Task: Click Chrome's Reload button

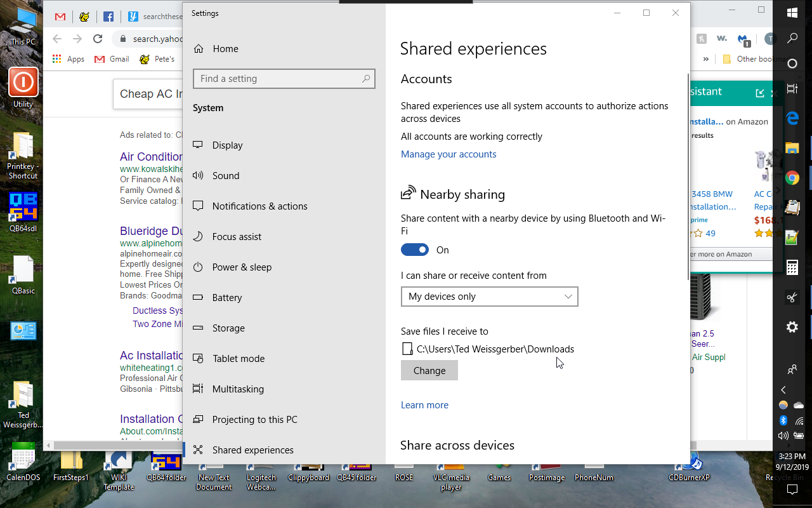Action: click(98, 39)
